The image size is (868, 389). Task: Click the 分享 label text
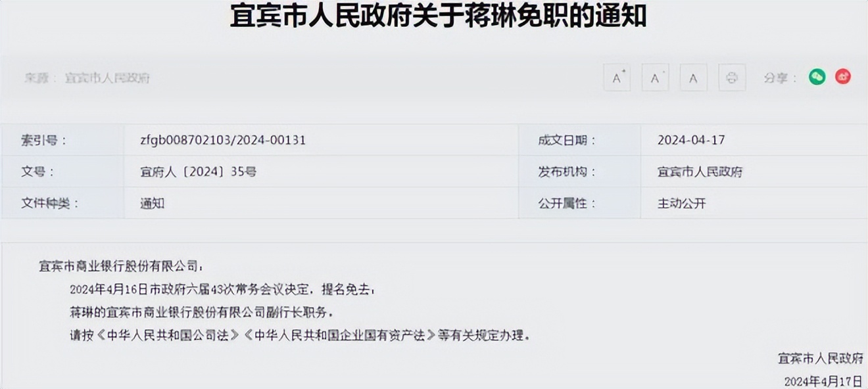point(780,78)
